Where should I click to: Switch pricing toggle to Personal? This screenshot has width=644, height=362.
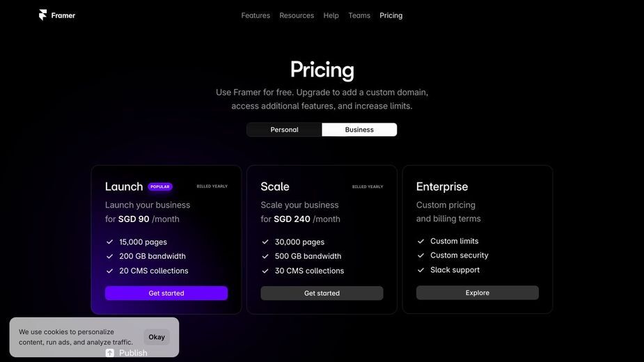tap(284, 129)
